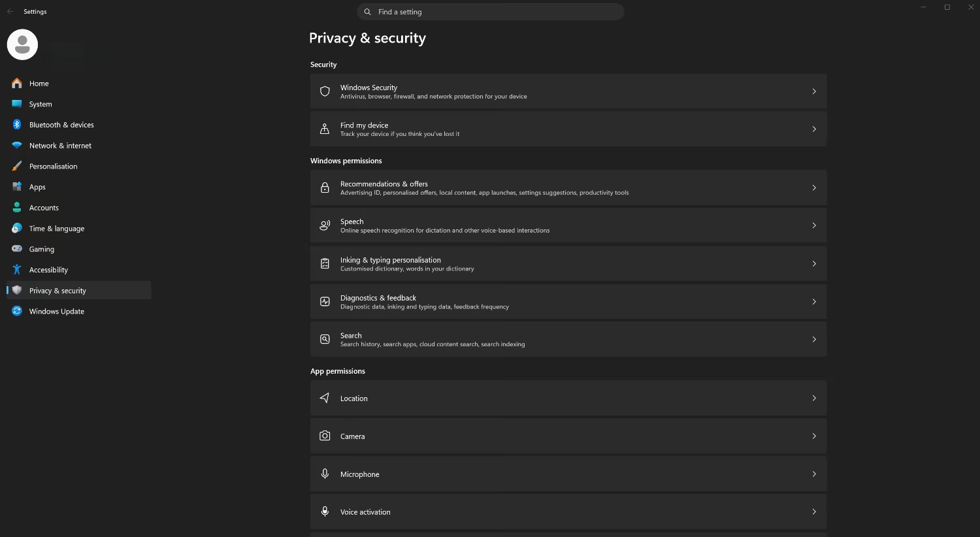Open the Location row chevron
Viewport: 980px width, 537px height.
814,398
